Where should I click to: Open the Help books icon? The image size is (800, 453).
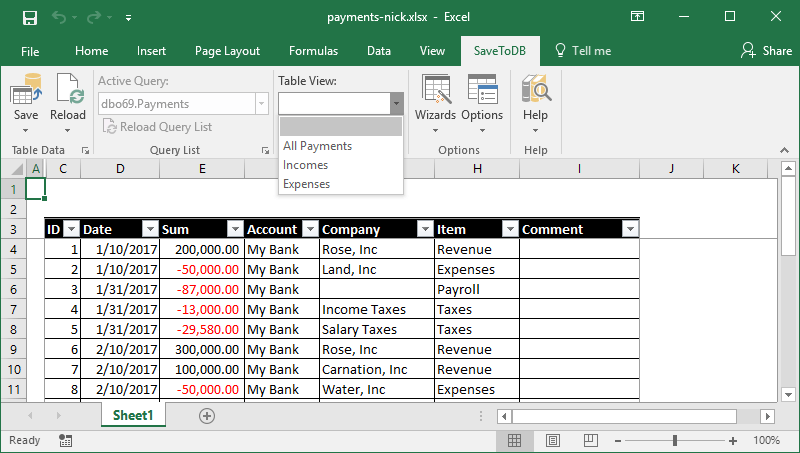pos(536,89)
